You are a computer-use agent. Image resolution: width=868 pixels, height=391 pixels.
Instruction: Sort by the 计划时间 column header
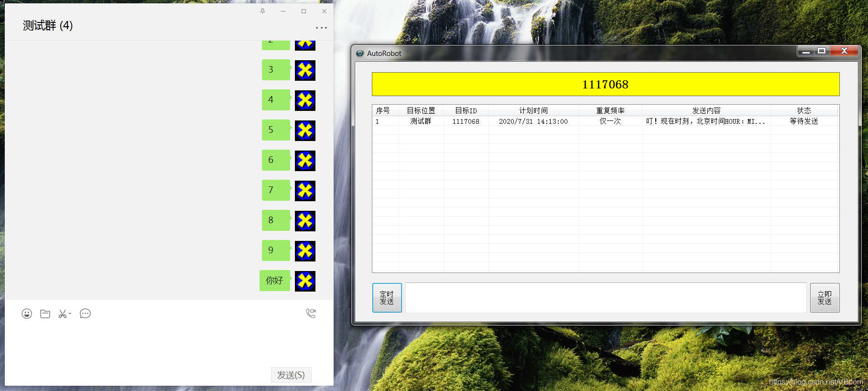[x=533, y=110]
